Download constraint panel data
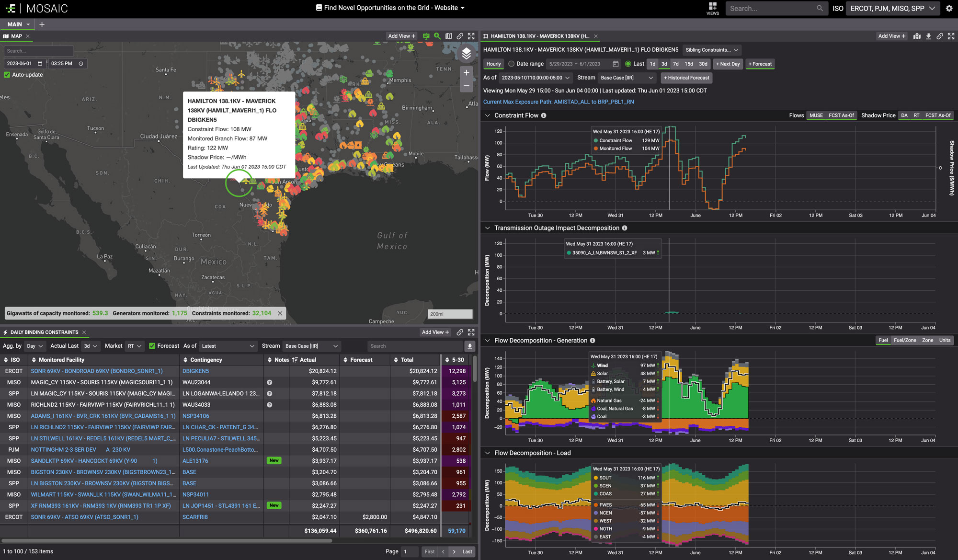This screenshot has width=958, height=560. [x=928, y=36]
